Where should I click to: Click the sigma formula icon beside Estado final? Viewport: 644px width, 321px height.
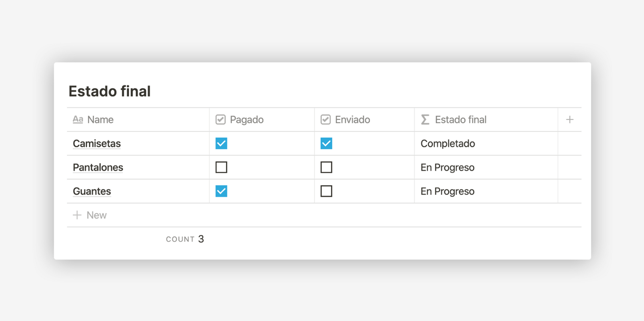point(425,119)
